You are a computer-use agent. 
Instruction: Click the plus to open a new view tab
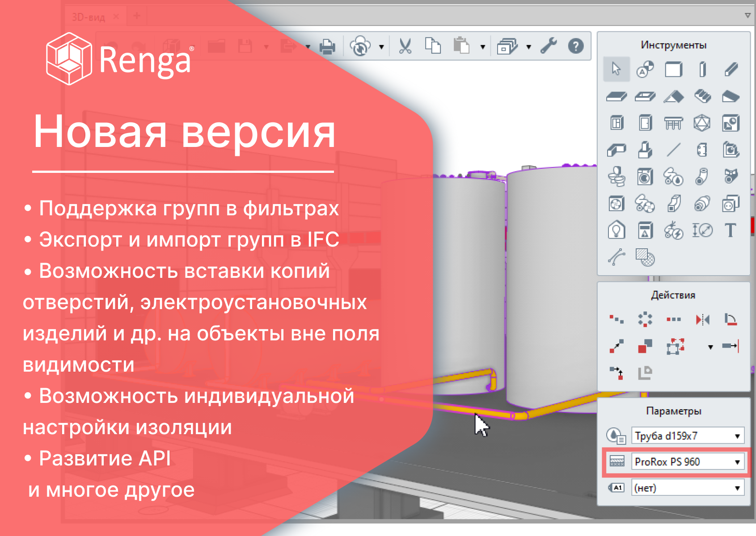[x=135, y=16]
